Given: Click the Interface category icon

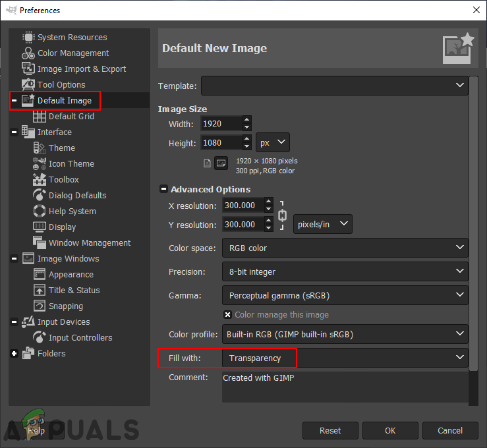Looking at the screenshot, I should (x=28, y=132).
